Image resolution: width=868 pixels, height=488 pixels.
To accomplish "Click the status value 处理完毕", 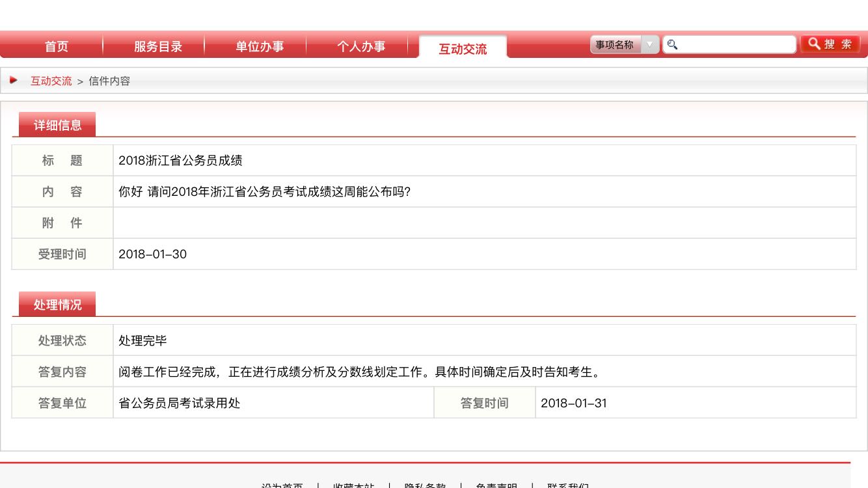I will [x=142, y=340].
